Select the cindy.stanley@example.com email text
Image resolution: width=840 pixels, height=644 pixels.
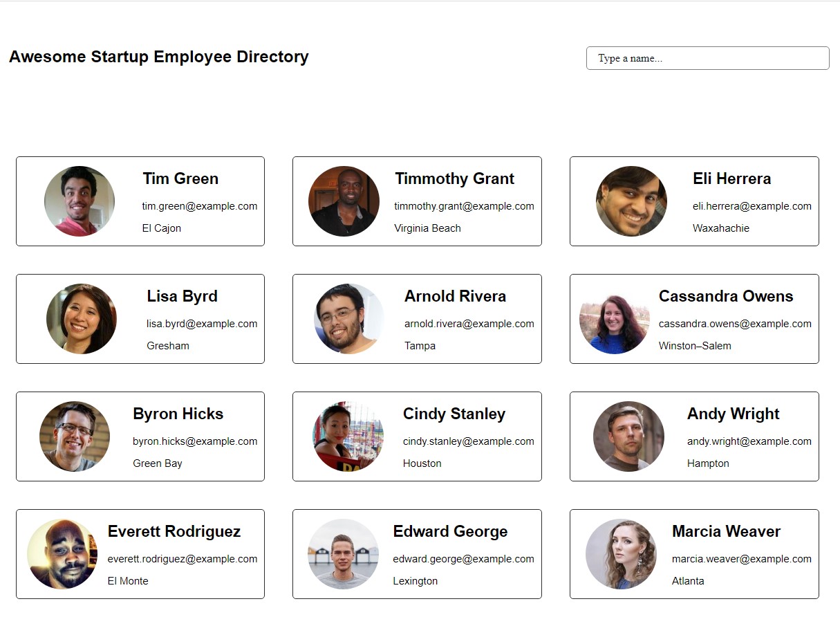468,441
